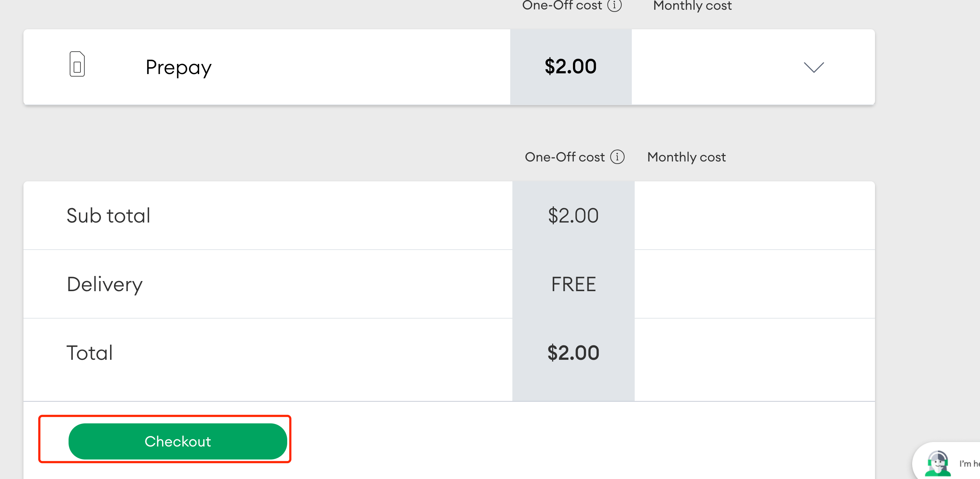980x479 pixels.
Task: Expand the Prepay row with the chevron
Action: coord(813,68)
